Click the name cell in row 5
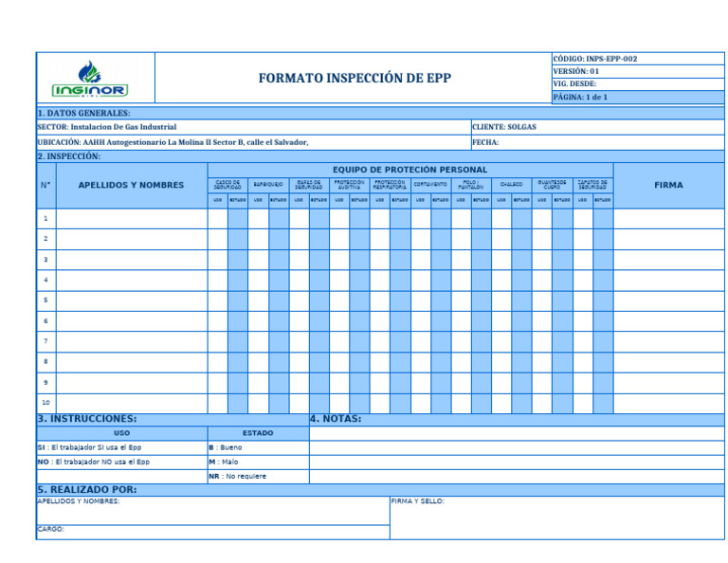 point(132,300)
